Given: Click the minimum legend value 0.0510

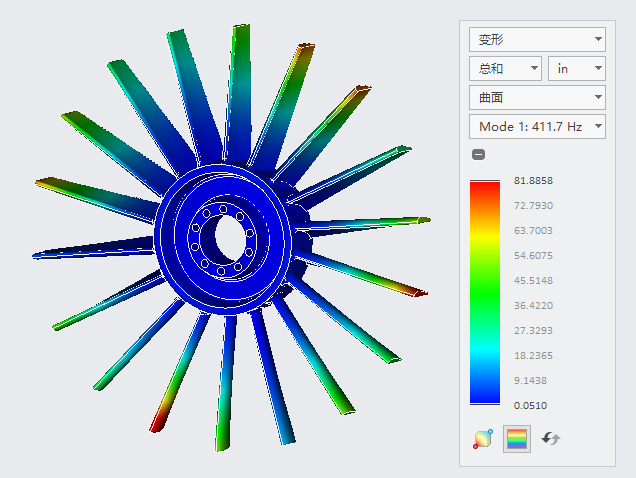Looking at the screenshot, I should 530,405.
